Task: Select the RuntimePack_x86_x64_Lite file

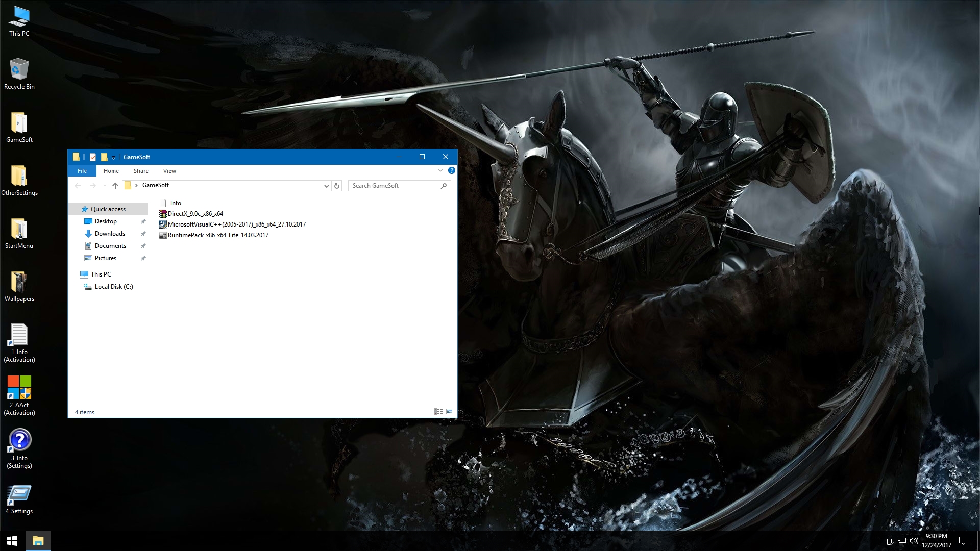Action: coord(213,235)
